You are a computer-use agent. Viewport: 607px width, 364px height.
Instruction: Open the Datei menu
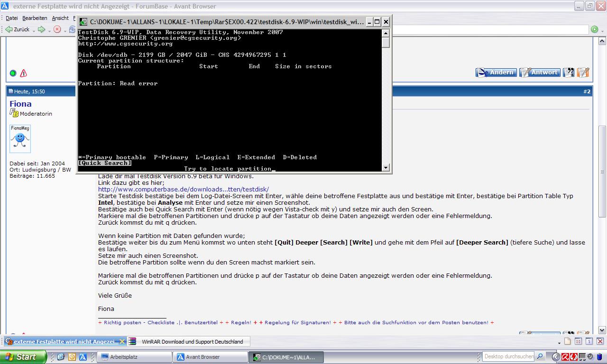[x=12, y=18]
